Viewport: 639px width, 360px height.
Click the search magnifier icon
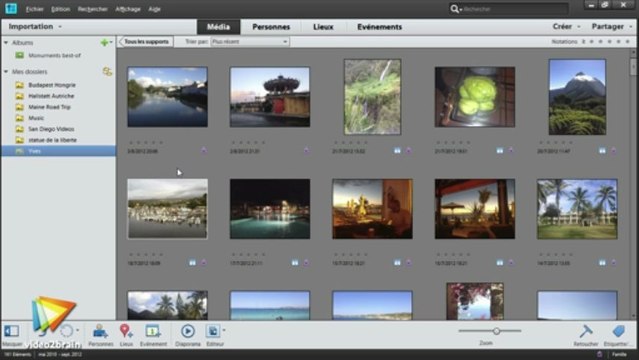[x=454, y=9]
